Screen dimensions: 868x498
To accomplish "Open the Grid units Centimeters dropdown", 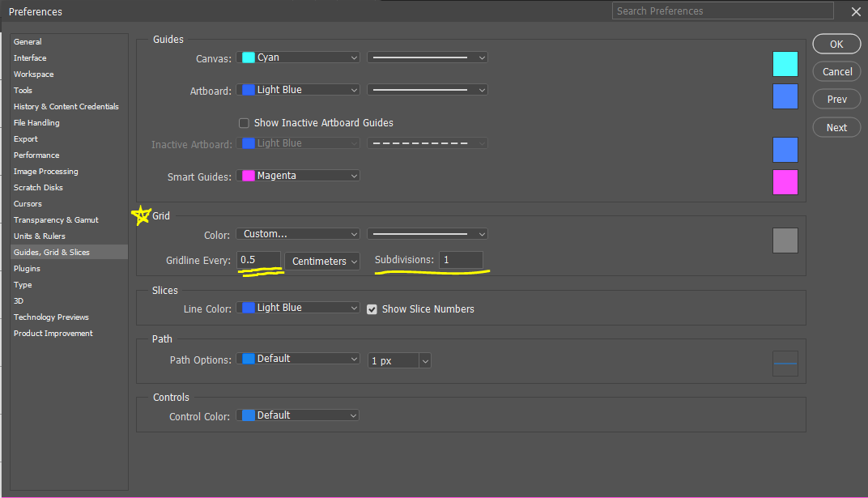I will (x=321, y=262).
